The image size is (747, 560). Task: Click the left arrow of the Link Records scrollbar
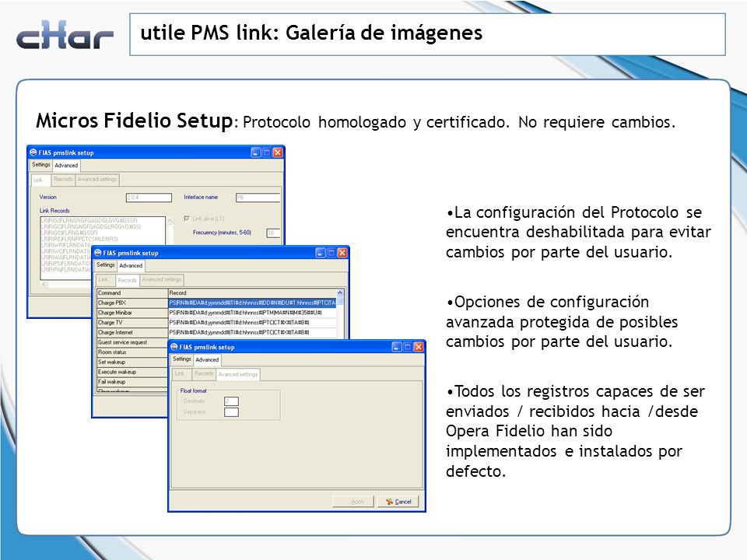[x=45, y=285]
